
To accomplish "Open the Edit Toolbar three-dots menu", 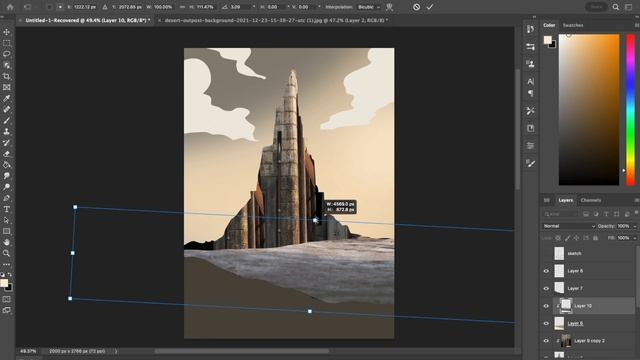I will 7,264.
